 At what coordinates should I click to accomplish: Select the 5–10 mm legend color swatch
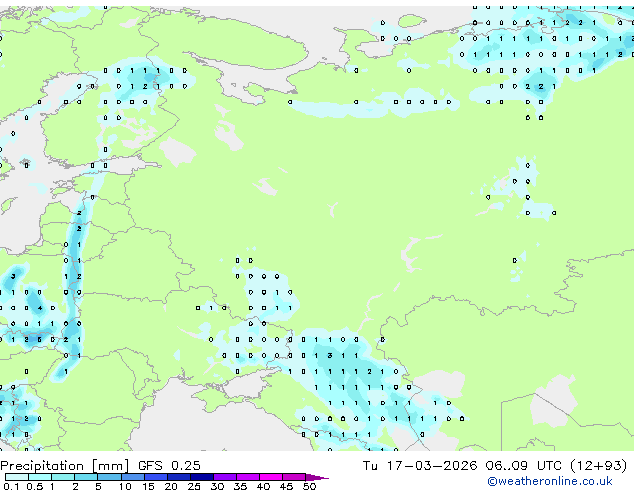[109, 477]
